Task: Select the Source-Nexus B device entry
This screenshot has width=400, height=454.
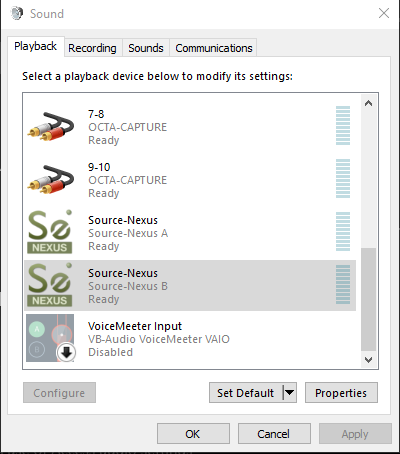Action: pyautogui.click(x=190, y=285)
